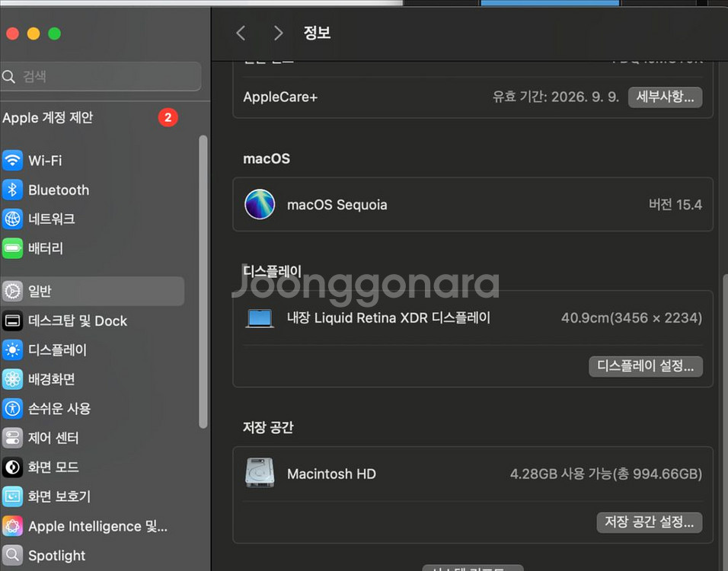Select the 일반 sidebar label
This screenshot has height=571, width=728.
(x=40, y=291)
